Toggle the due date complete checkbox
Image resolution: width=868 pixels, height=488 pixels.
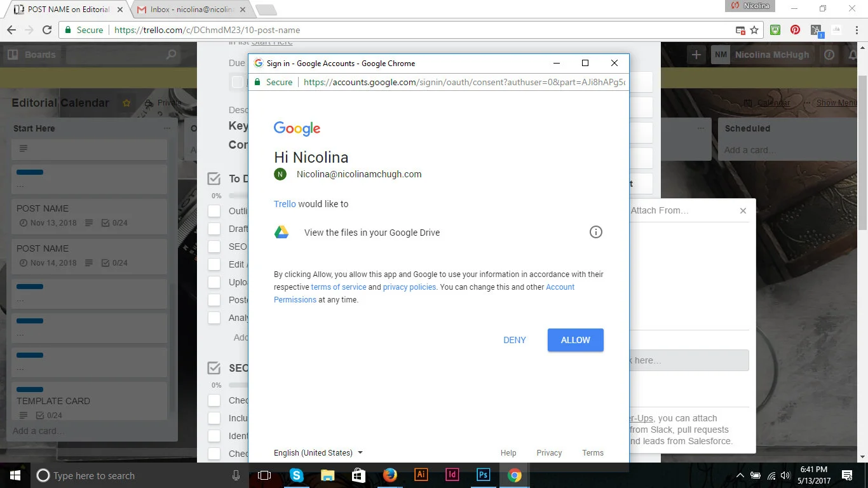(x=238, y=82)
